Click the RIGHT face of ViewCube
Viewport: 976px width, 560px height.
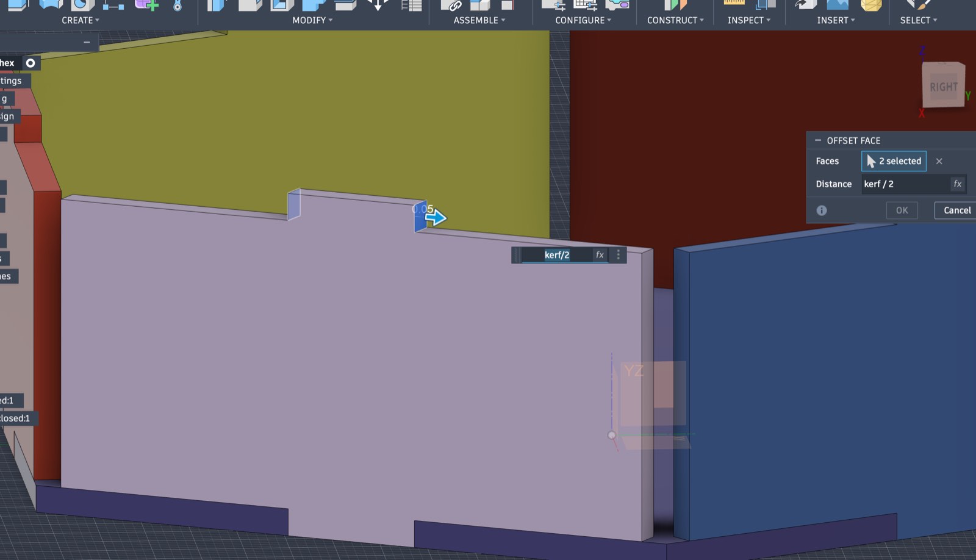pos(943,87)
